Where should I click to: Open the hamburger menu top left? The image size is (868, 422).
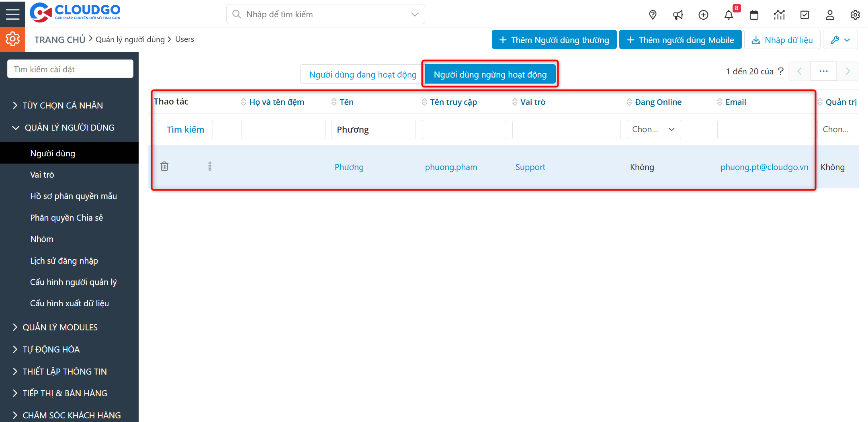12,14
